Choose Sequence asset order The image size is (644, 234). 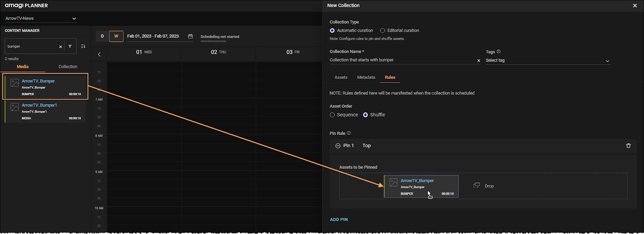(x=332, y=115)
